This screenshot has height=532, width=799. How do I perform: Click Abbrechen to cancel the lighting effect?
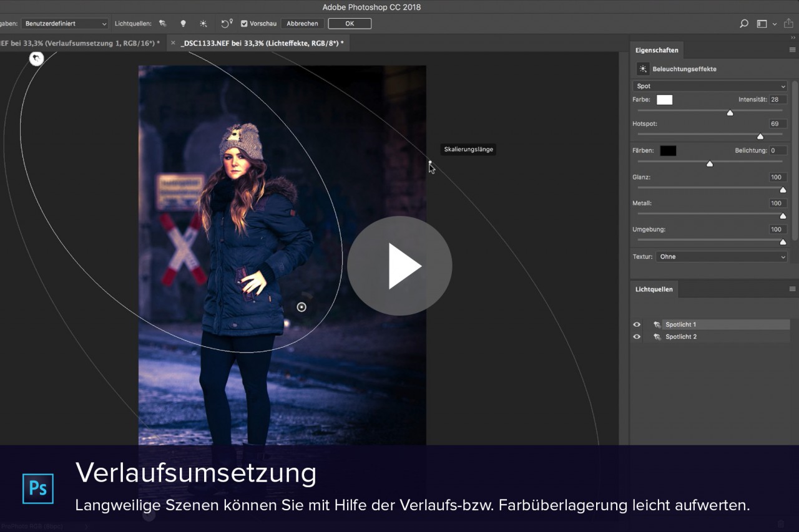pos(302,23)
